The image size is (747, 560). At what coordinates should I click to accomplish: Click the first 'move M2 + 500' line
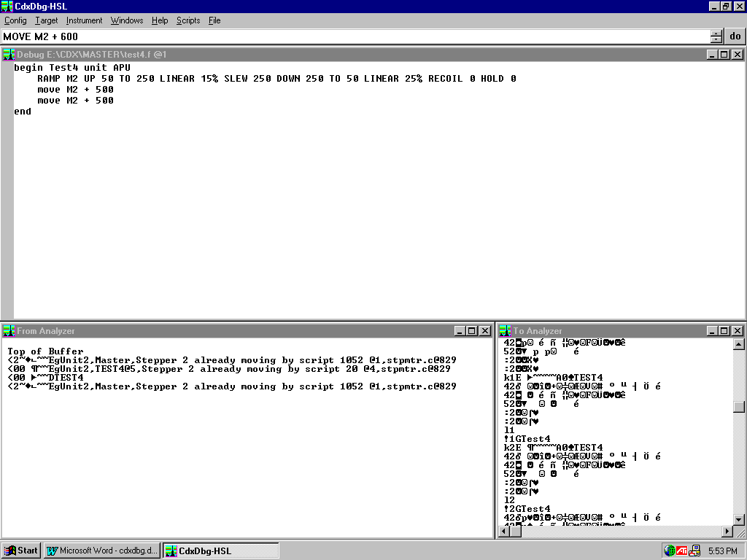click(x=75, y=90)
